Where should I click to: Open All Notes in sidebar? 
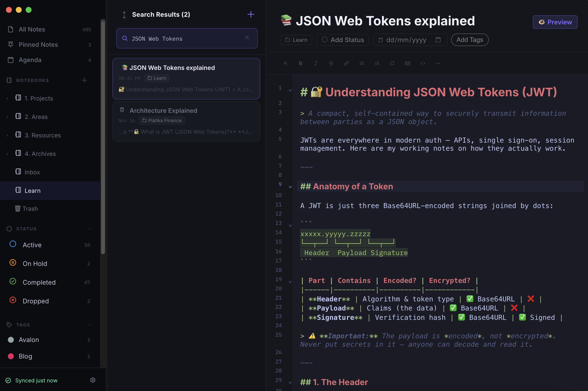[50, 30]
